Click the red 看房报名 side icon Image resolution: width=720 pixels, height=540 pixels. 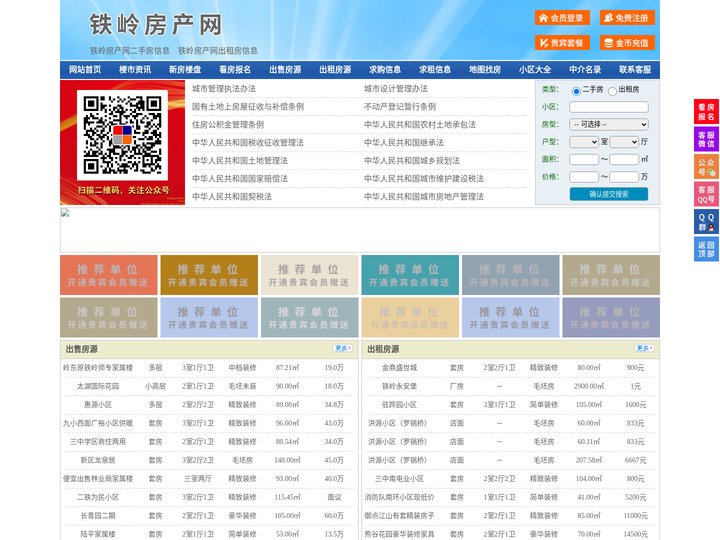click(x=706, y=112)
